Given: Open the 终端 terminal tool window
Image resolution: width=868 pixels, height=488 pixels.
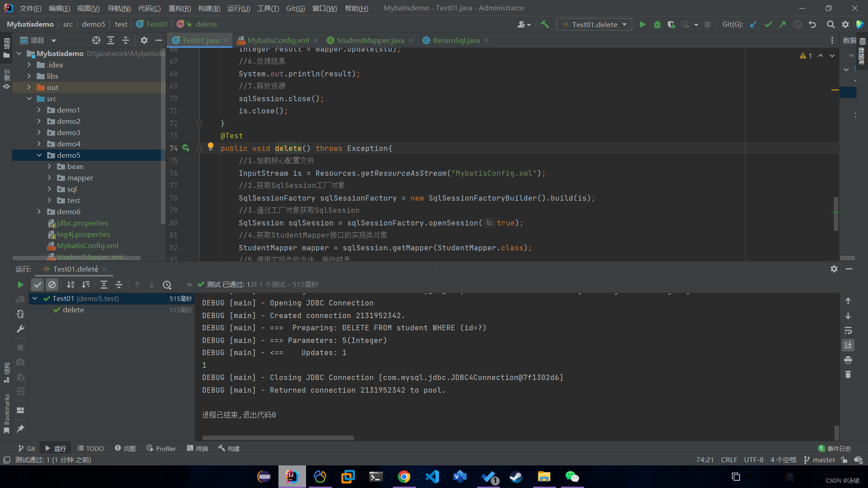Looking at the screenshot, I should point(198,448).
